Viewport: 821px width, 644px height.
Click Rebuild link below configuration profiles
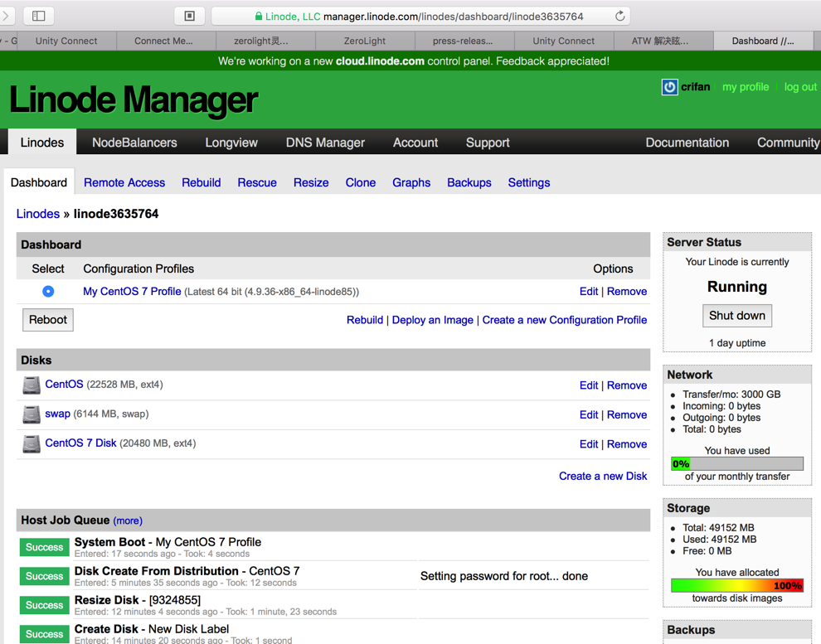tap(365, 320)
